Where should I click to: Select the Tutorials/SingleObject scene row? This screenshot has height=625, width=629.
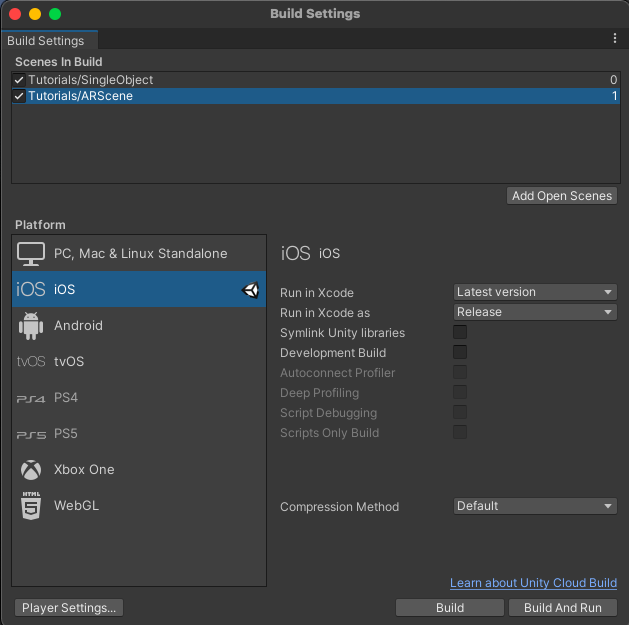pyautogui.click(x=316, y=80)
